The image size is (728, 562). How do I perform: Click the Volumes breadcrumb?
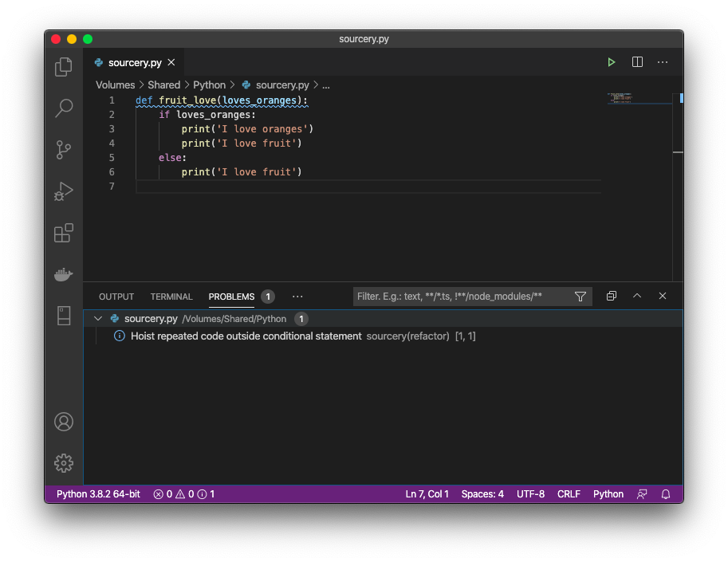115,85
